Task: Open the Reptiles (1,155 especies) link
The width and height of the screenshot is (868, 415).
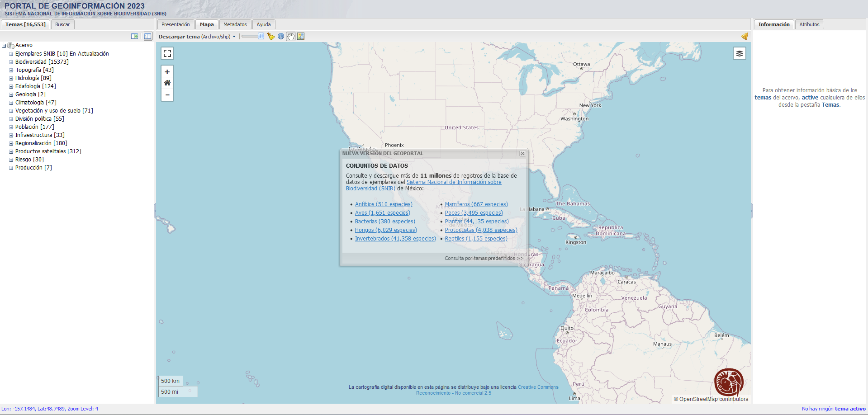Action: coord(476,239)
